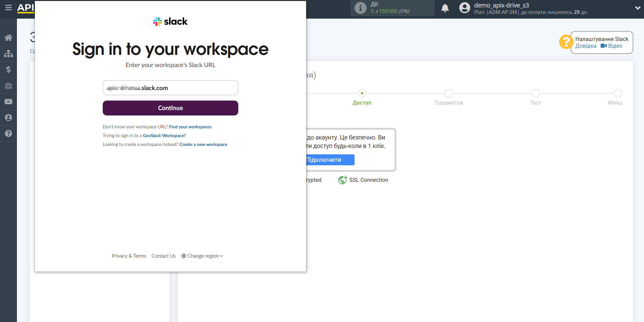Click the blue Підключити button
644x322 pixels.
(330, 160)
